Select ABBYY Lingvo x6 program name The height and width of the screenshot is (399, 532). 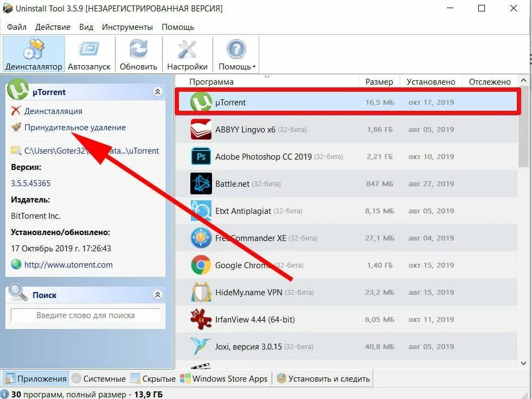[x=245, y=129]
